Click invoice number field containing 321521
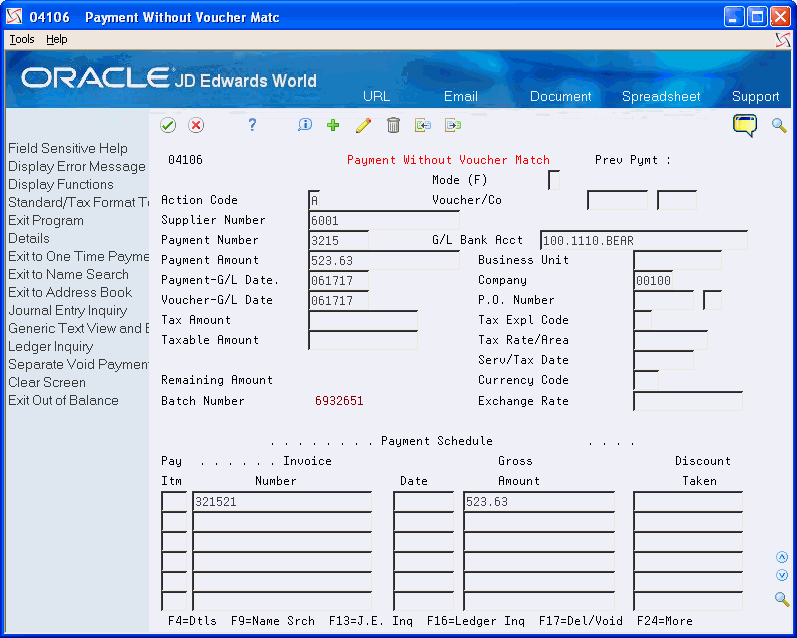 [282, 502]
